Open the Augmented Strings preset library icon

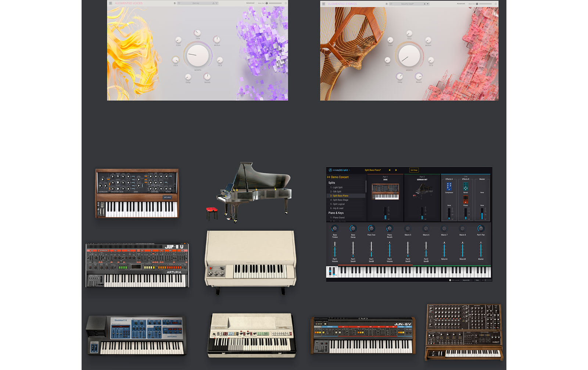pos(387,4)
